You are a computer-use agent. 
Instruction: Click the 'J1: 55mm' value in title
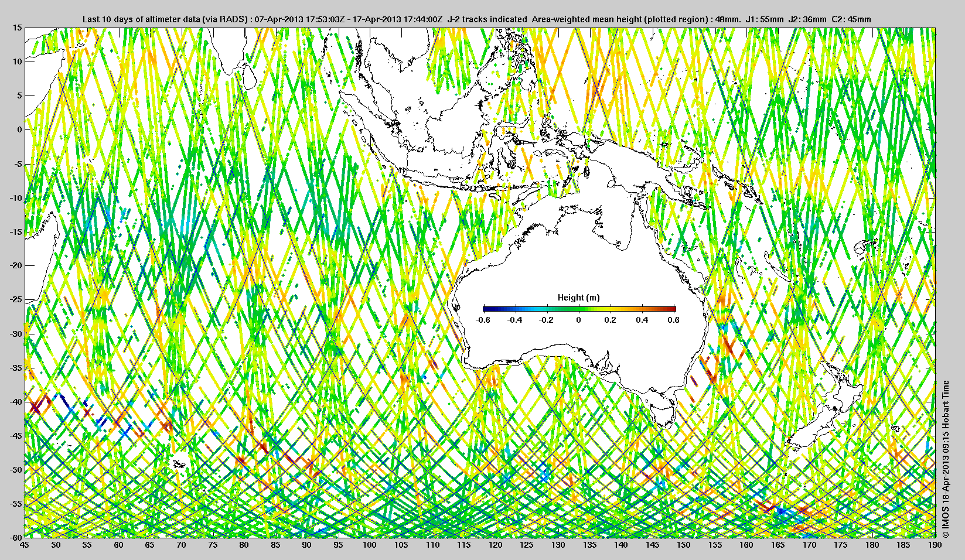point(764,19)
